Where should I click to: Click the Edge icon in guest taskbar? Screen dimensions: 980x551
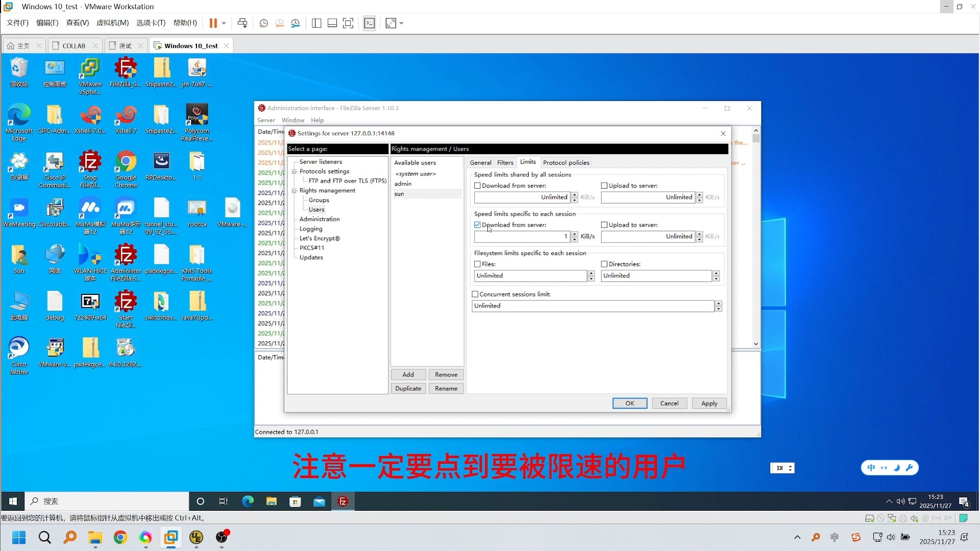(248, 502)
